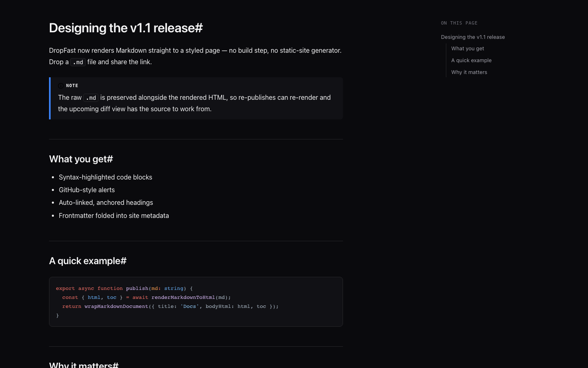The width and height of the screenshot is (588, 368).
Task: Click the ".md" inline code inside the note
Action: tap(91, 98)
